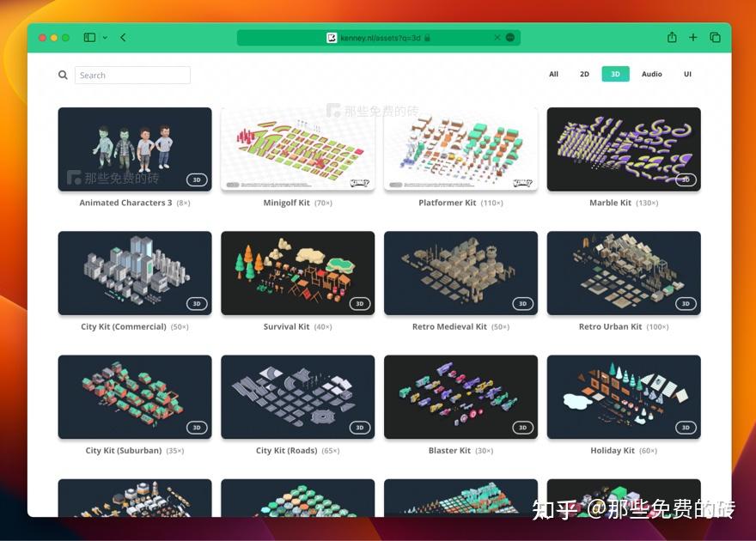Image resolution: width=756 pixels, height=541 pixels.
Task: Select the 3D filter tab
Action: [x=615, y=74]
